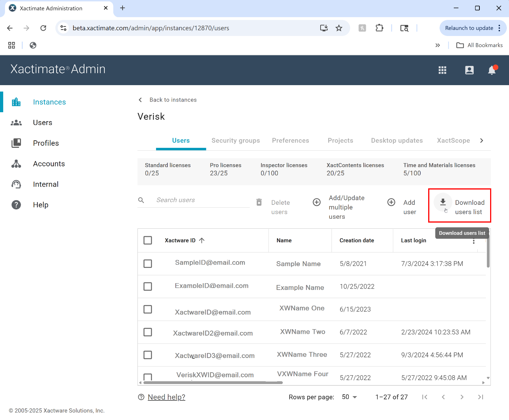This screenshot has height=420, width=509.
Task: Click the Need help? link
Action: [x=166, y=397]
